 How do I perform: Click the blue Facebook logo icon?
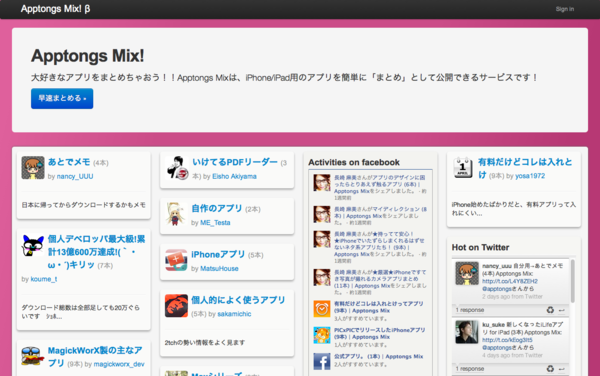322,362
